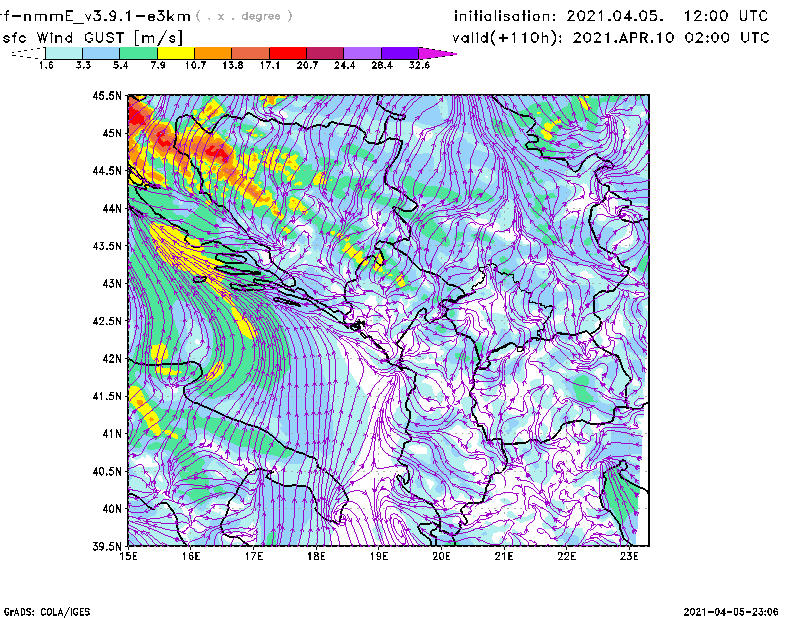
Task: Click the legend value 1.6
Action: click(46, 65)
